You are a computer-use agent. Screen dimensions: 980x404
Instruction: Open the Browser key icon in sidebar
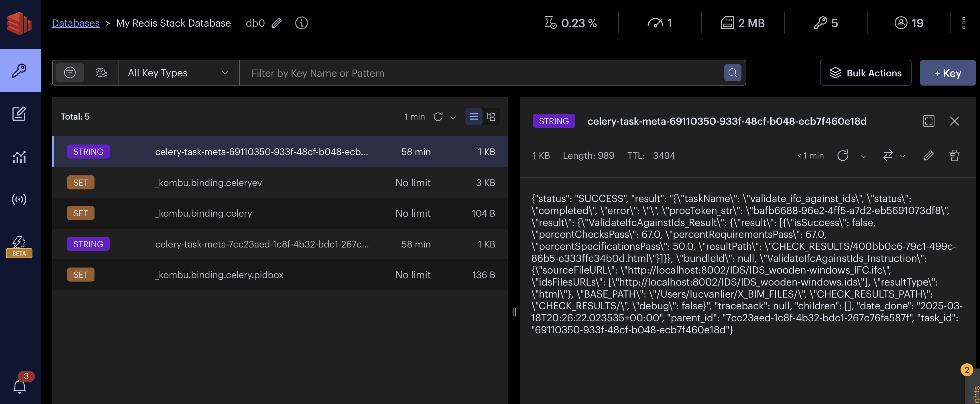pos(19,71)
